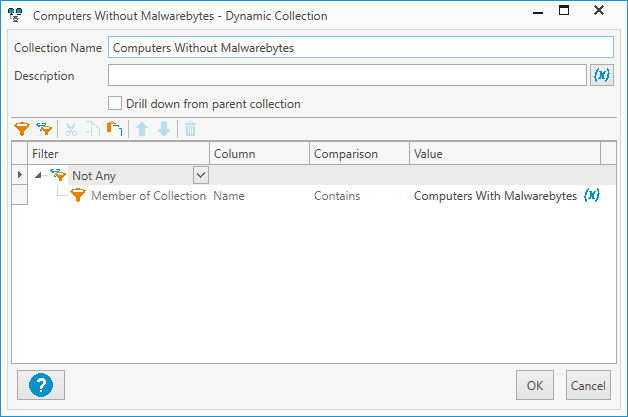Image resolution: width=628 pixels, height=417 pixels.
Task: Select row header of Member of Collection
Action: point(19,195)
